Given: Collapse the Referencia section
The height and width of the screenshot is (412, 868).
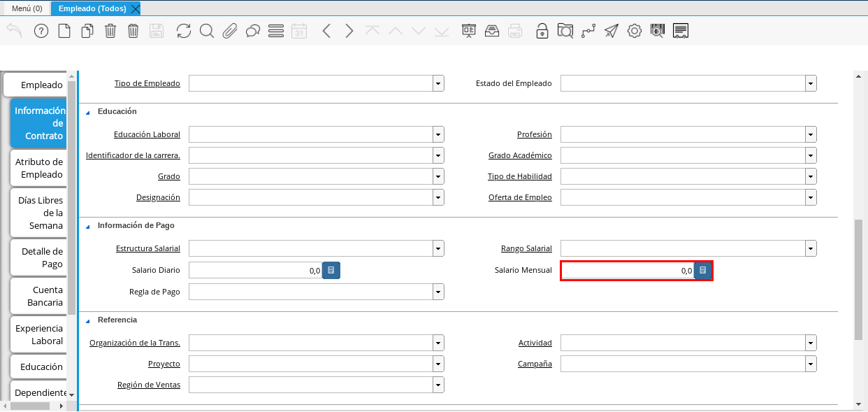Looking at the screenshot, I should tap(88, 320).
